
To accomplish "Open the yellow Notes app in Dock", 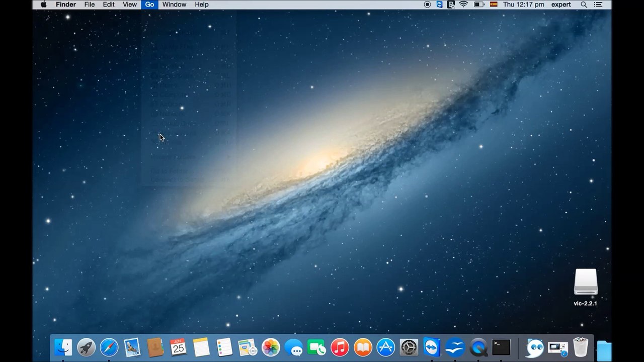I will [201, 347].
